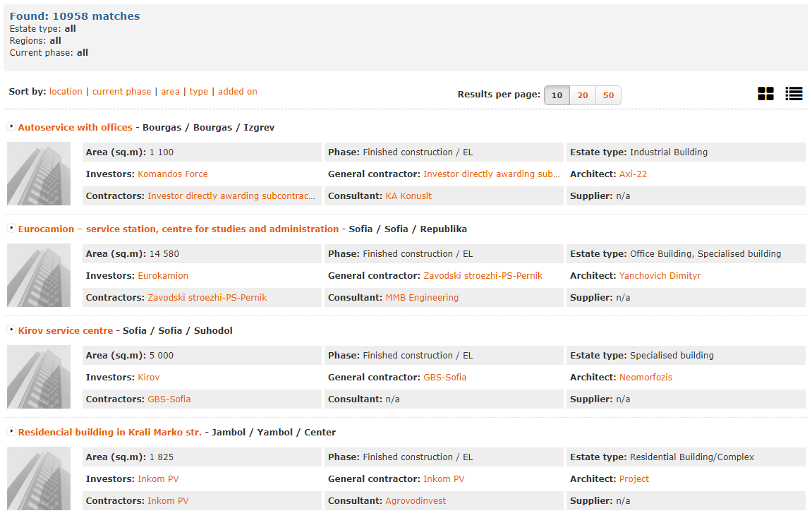Switch to list view layout
Screen dimensions: 812x518
pos(794,93)
